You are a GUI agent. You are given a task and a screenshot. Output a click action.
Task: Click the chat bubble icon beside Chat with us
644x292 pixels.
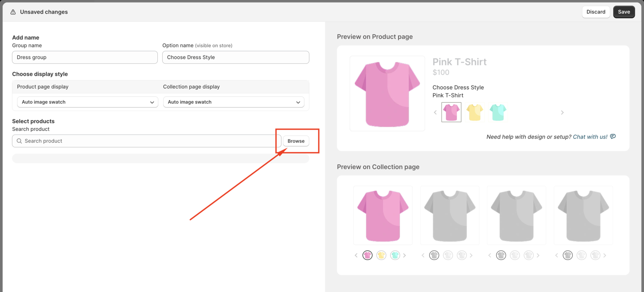click(613, 137)
